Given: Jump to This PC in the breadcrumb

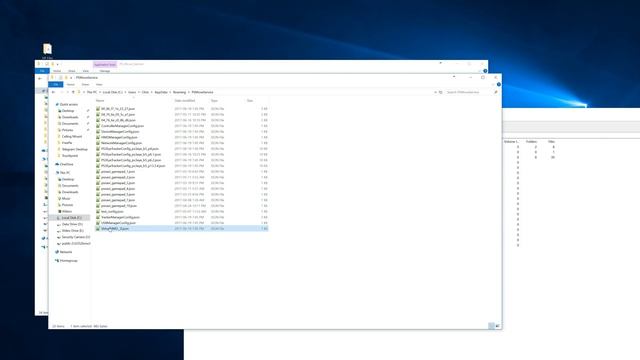Looking at the screenshot, I should [x=92, y=92].
